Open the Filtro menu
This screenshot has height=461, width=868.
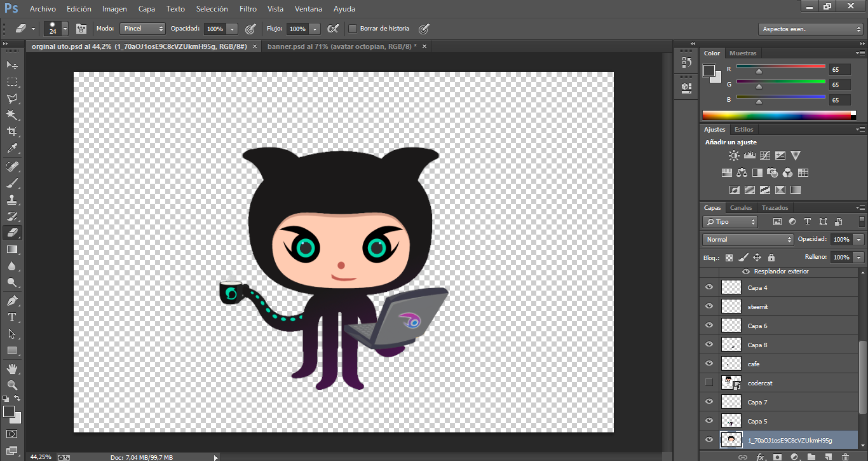coord(248,9)
